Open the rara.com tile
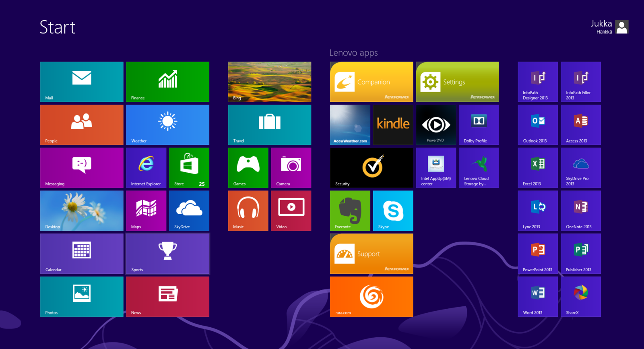 click(x=372, y=297)
